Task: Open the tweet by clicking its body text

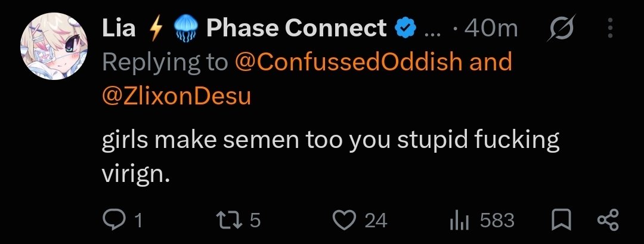Action: pyautogui.click(x=330, y=158)
